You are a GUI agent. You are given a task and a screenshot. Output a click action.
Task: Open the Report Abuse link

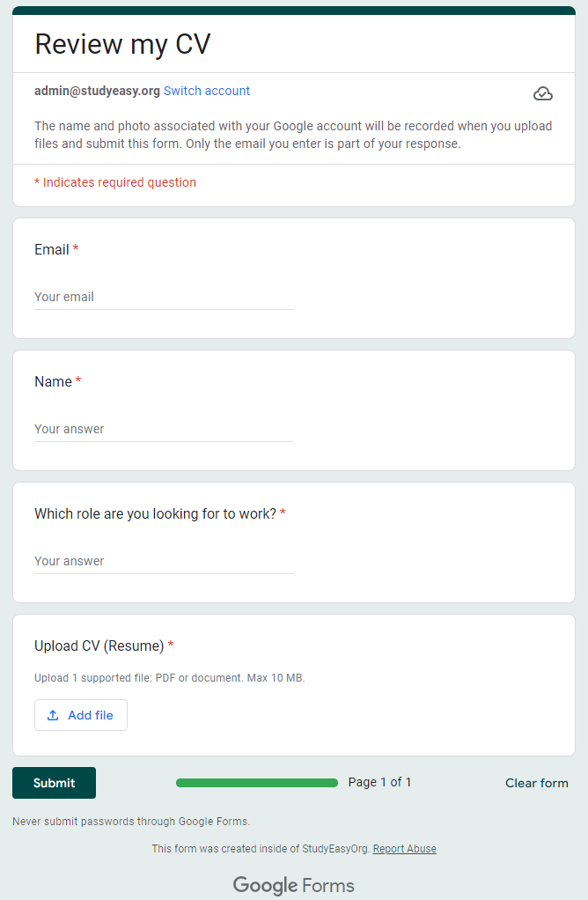click(404, 848)
